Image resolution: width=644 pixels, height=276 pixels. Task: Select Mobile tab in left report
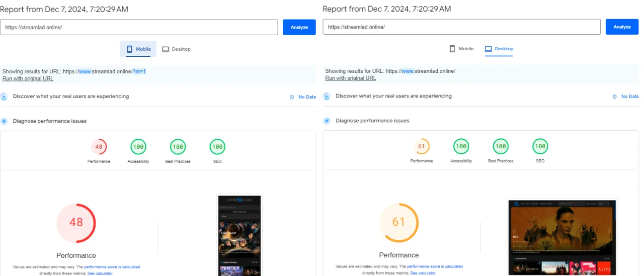click(138, 49)
